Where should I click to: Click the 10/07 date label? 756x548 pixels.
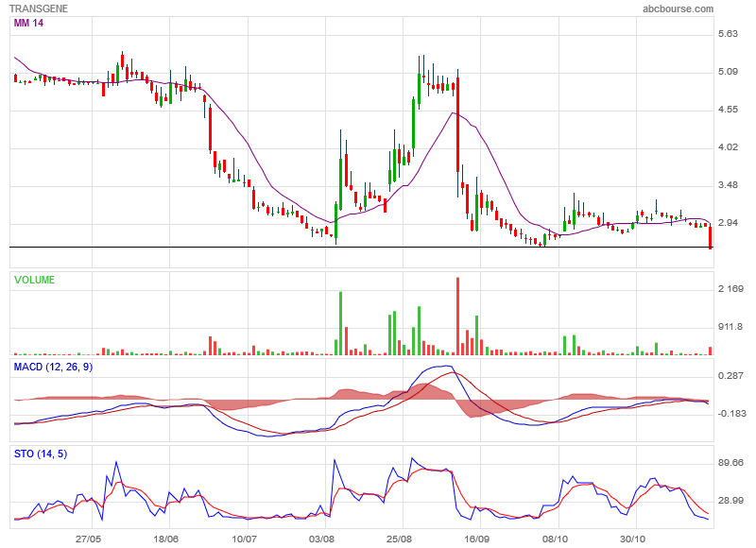click(244, 539)
